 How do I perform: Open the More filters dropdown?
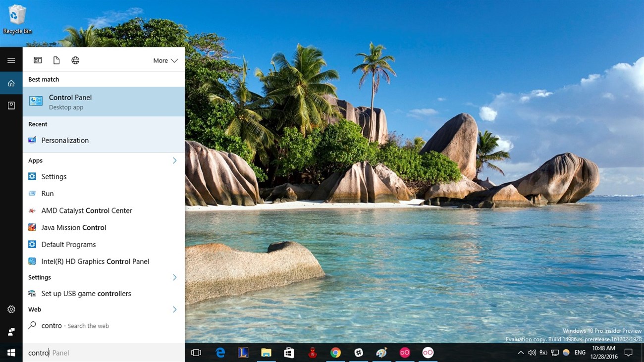click(x=165, y=60)
